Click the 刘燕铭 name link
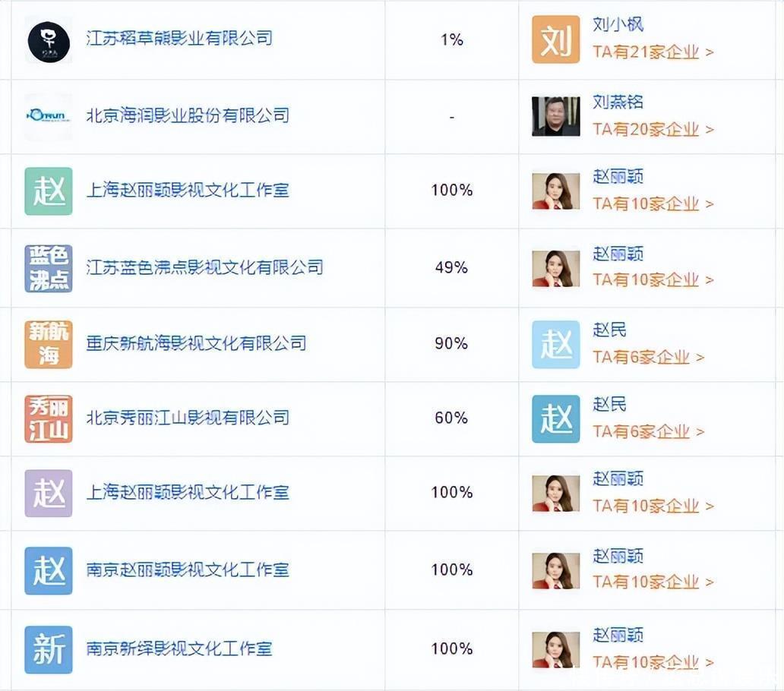This screenshot has width=784, height=691. [x=618, y=102]
